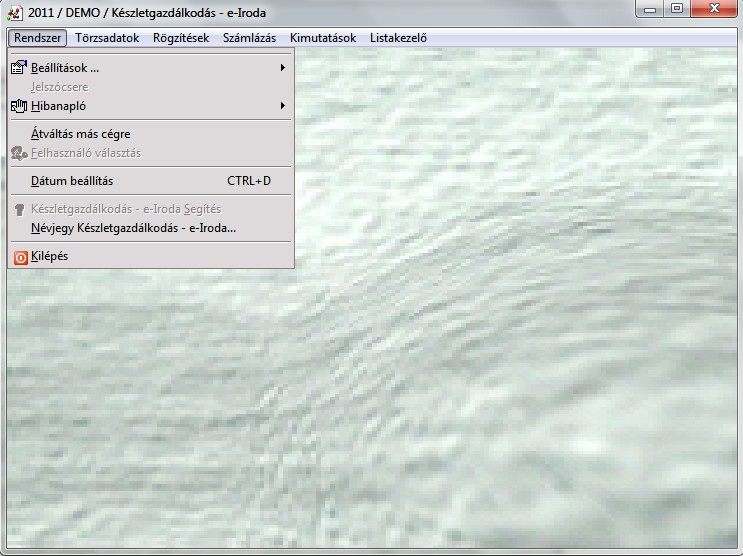
Task: Open the Kimutatások menu
Action: click(x=323, y=38)
